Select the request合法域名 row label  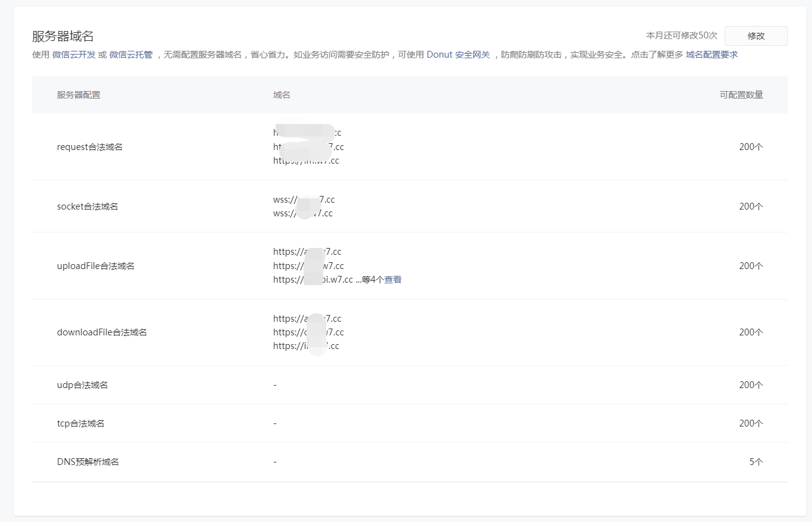[x=90, y=147]
